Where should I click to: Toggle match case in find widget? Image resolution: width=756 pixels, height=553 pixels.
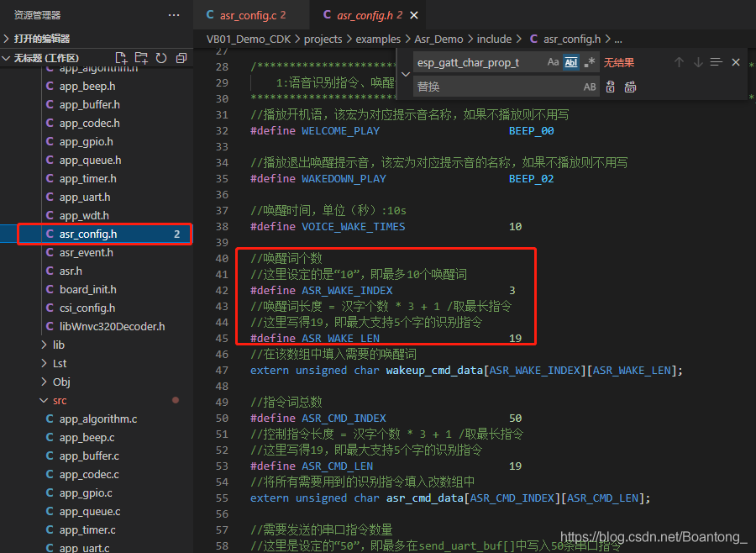click(x=553, y=62)
